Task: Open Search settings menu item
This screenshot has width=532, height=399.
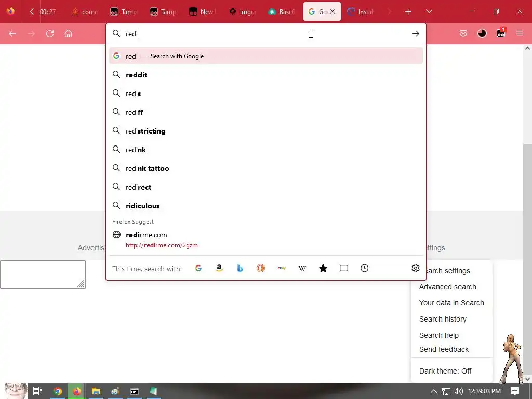Action: click(448, 271)
